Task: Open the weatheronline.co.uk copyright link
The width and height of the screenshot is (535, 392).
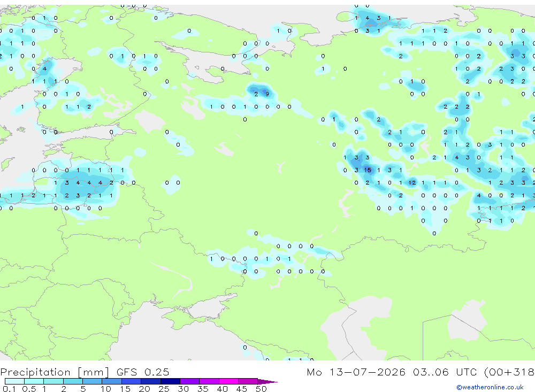Action: point(490,387)
